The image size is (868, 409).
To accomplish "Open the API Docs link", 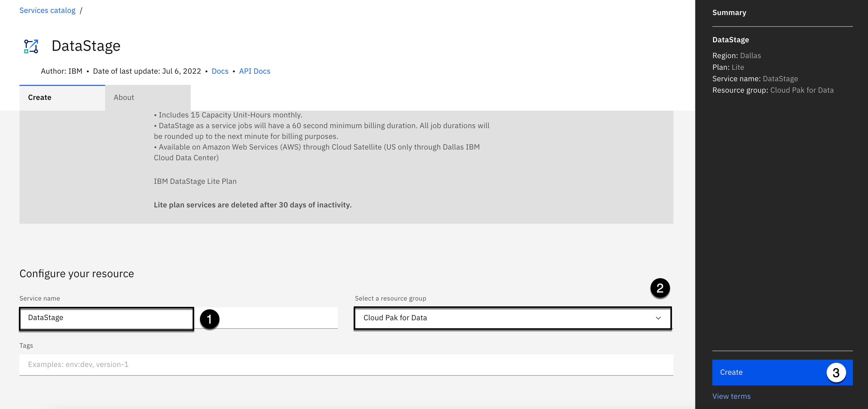I will (x=254, y=71).
